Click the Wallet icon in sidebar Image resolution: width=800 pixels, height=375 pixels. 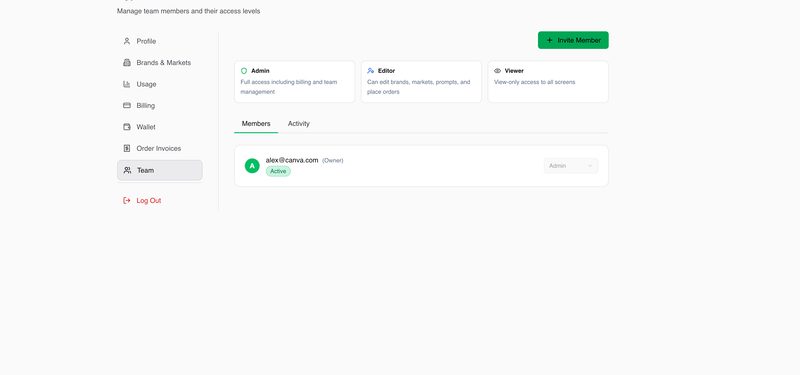127,127
